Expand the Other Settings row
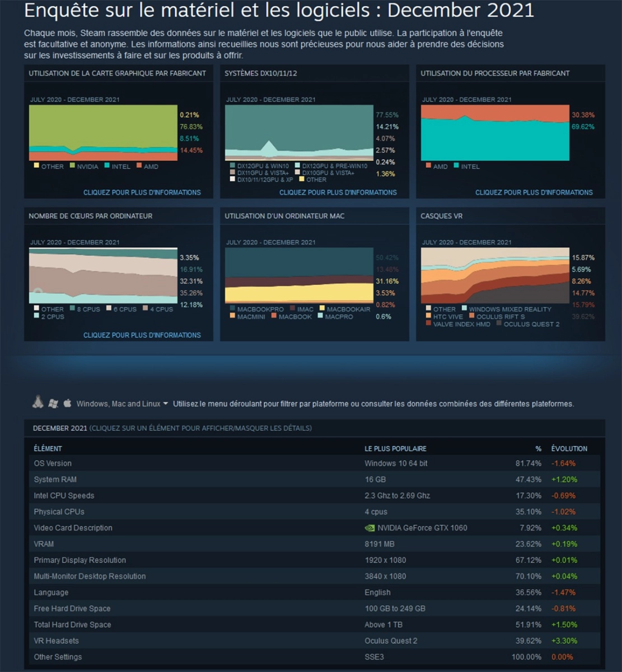The image size is (622, 672). click(x=315, y=657)
